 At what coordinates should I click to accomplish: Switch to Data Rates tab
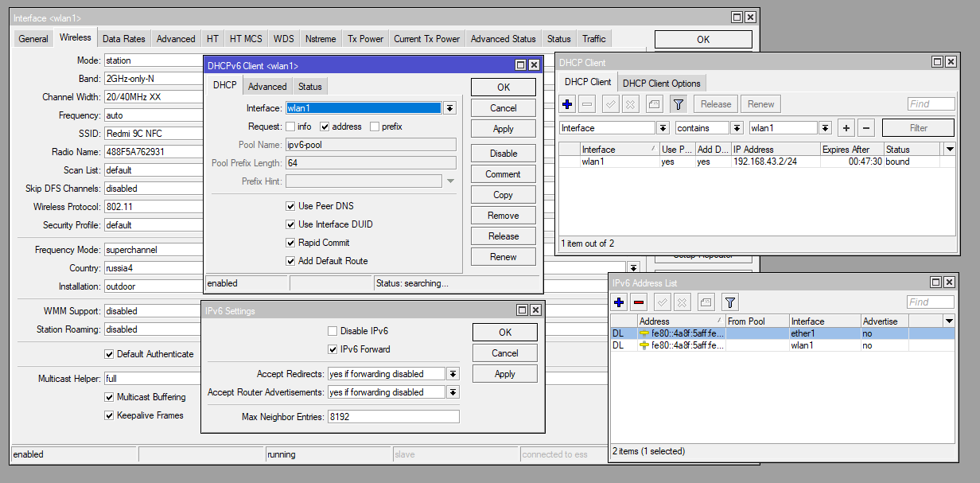(x=124, y=39)
